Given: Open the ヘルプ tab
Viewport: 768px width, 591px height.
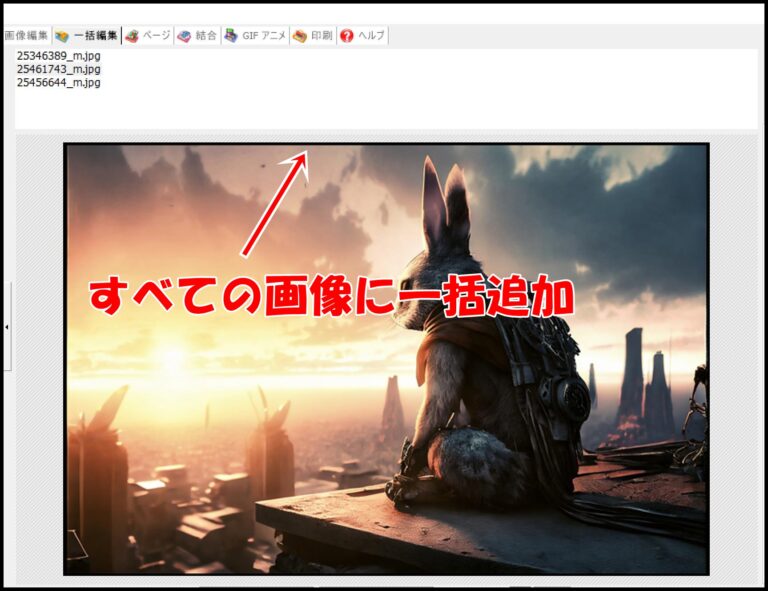Looking at the screenshot, I should pyautogui.click(x=362, y=36).
